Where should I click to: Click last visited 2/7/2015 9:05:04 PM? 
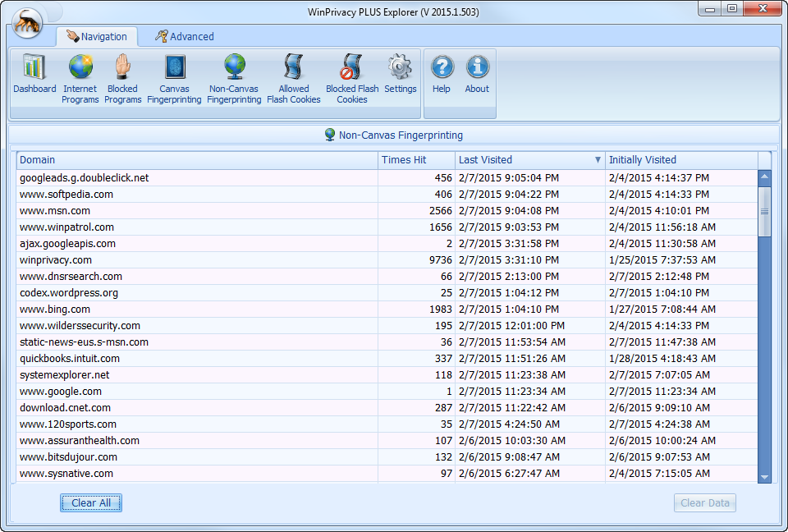point(509,178)
